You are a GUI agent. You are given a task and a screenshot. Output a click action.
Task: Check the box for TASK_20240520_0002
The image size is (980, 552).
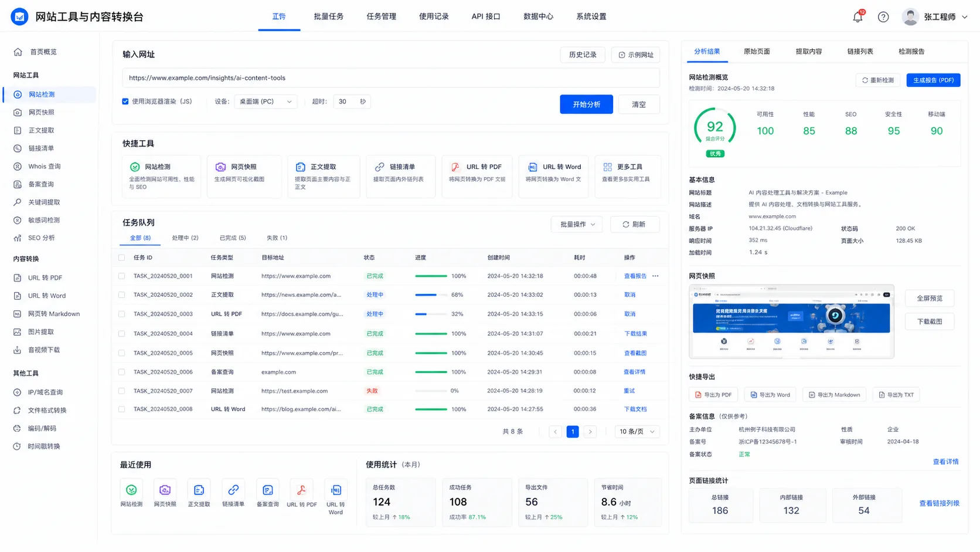[x=122, y=295]
